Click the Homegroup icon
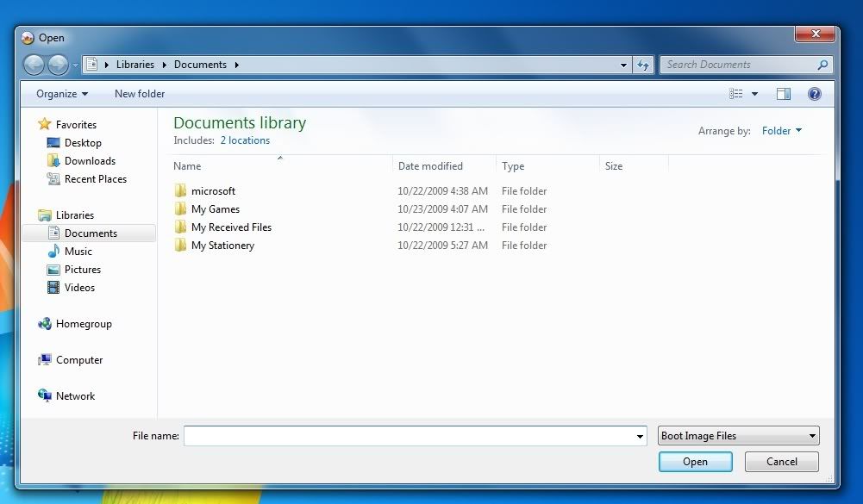863x504 pixels. coord(45,324)
